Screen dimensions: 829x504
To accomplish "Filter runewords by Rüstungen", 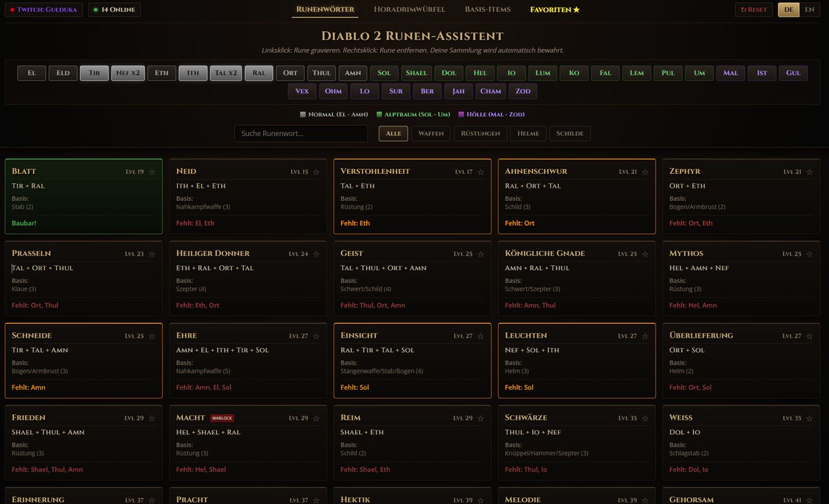I will point(480,134).
